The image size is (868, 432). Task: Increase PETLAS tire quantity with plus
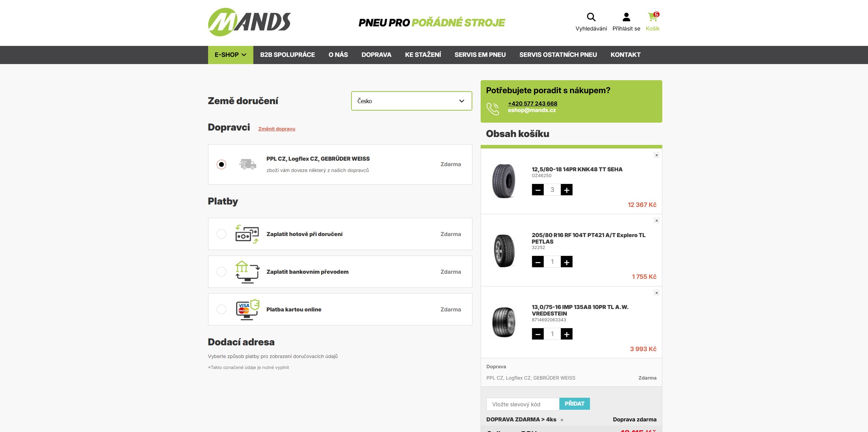click(567, 262)
